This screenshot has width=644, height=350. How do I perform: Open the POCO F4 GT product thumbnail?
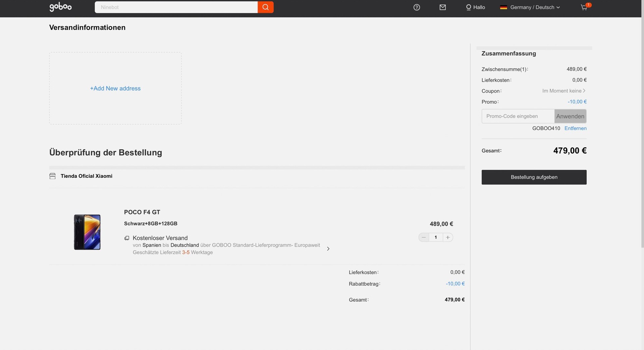(87, 232)
